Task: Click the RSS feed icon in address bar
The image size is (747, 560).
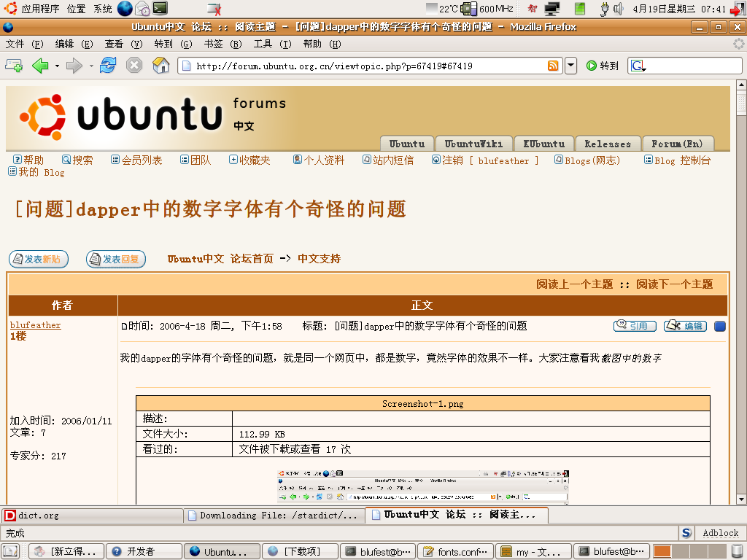Action: click(553, 66)
